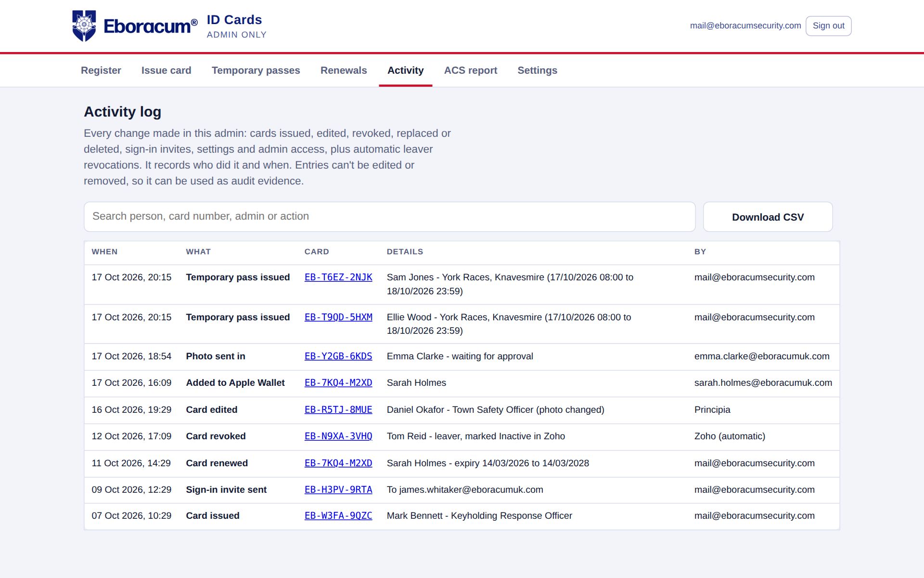
Task: Click the Card renewed entry
Action: point(217,463)
